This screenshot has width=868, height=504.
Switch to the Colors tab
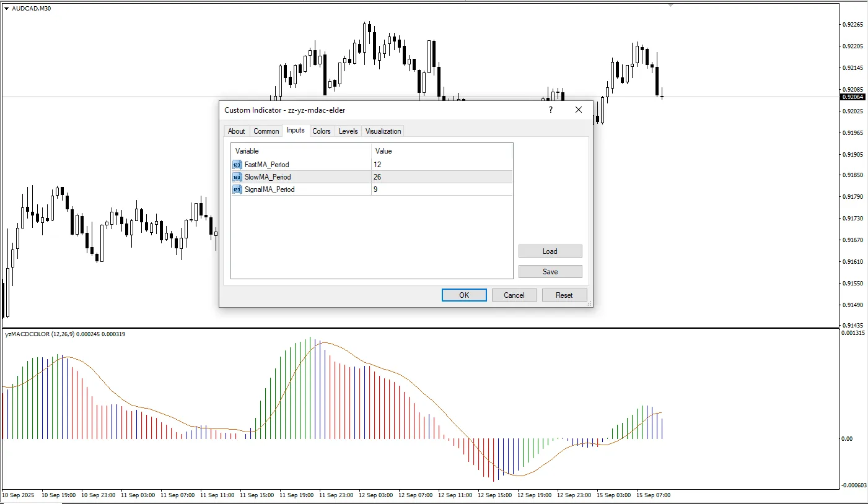pos(321,131)
